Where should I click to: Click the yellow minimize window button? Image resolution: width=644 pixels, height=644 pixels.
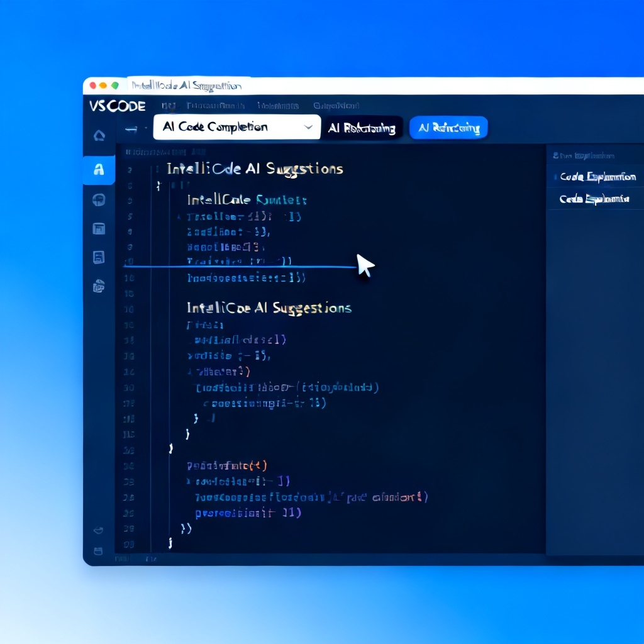103,86
